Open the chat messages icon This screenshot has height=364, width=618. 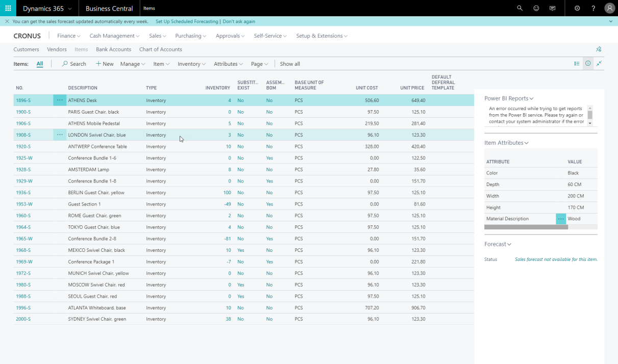[552, 8]
